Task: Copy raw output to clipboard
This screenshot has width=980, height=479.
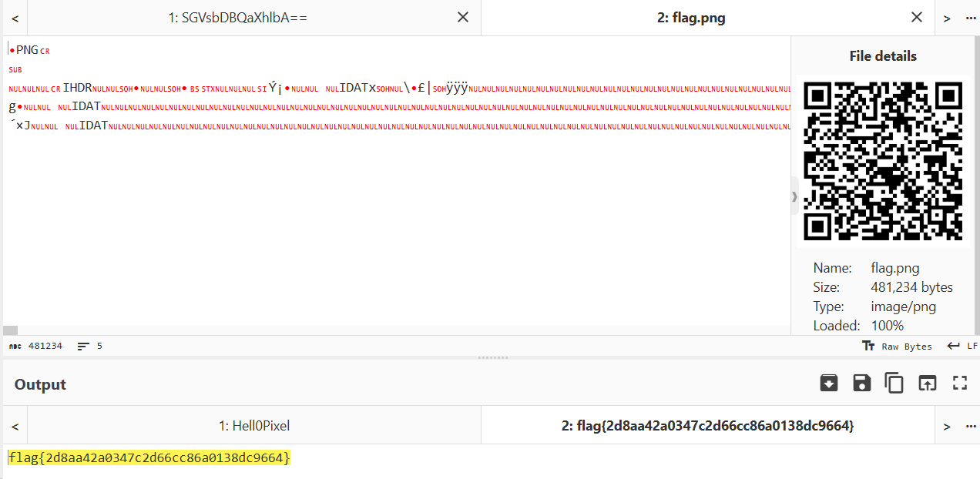Action: pyautogui.click(x=894, y=383)
